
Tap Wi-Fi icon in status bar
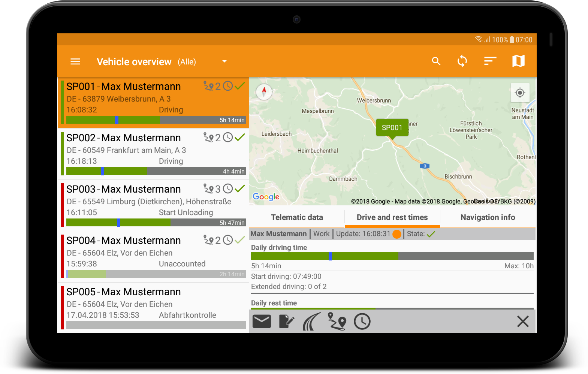click(x=478, y=39)
